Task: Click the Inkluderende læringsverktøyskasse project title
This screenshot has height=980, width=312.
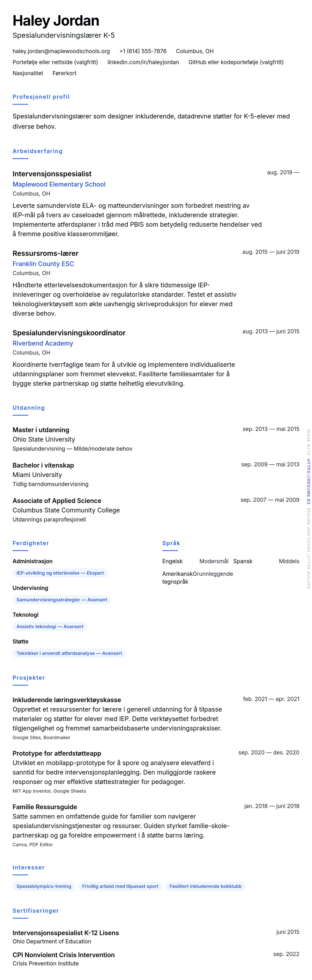Action: (x=66, y=700)
